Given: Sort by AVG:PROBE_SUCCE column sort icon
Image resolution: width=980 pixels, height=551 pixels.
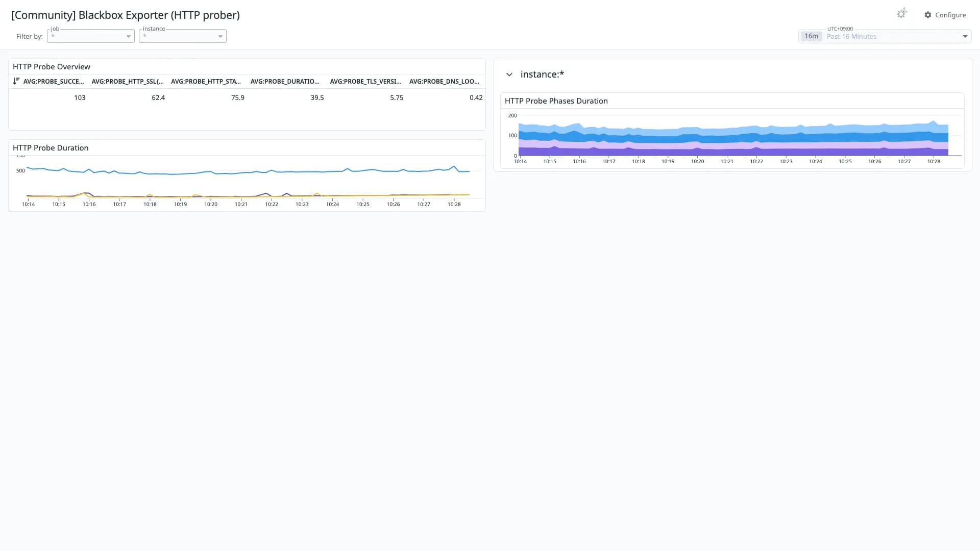Looking at the screenshot, I should point(16,81).
